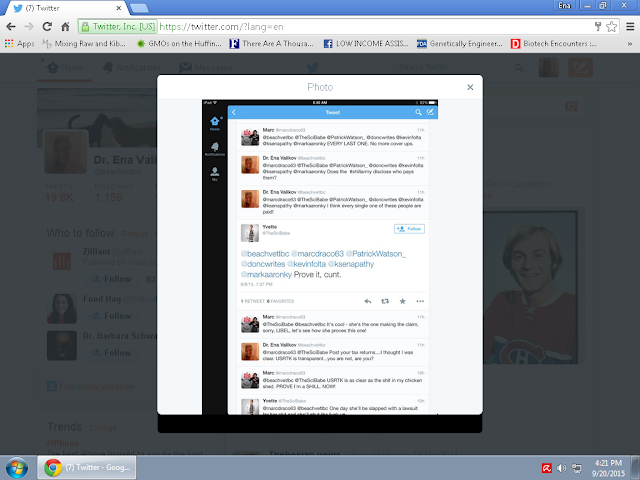Click the Change link beside Trends
This screenshot has width=640, height=480.
point(103,428)
